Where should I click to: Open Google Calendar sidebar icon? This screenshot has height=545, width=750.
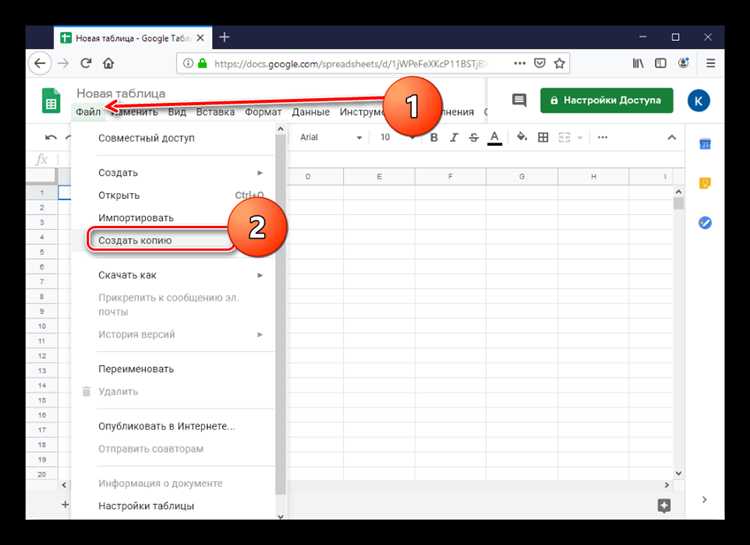[705, 144]
